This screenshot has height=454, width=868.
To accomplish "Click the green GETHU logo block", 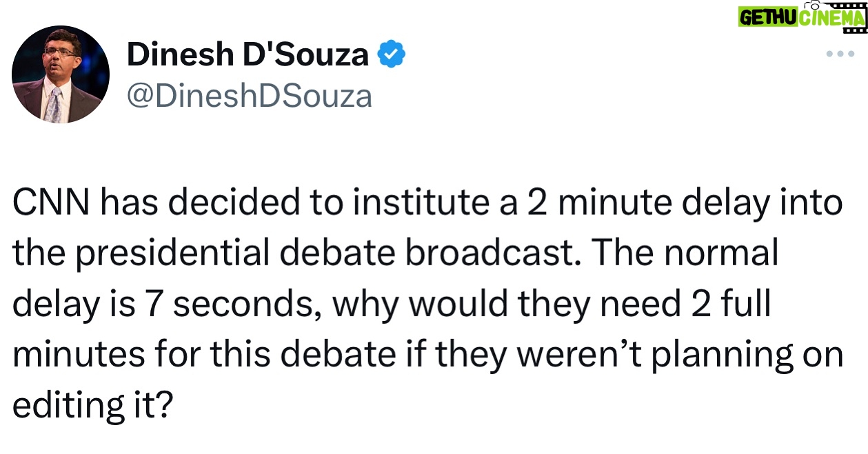I will click(x=769, y=17).
